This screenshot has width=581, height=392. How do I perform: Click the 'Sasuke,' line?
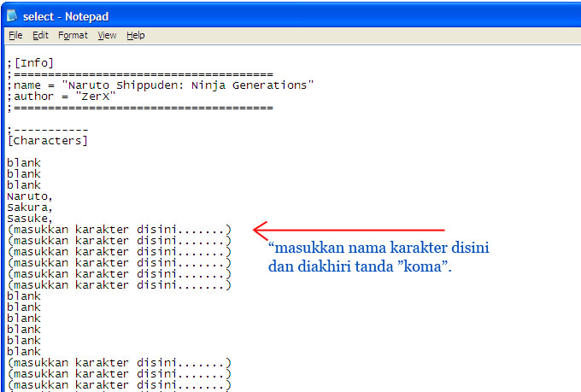click(x=30, y=219)
